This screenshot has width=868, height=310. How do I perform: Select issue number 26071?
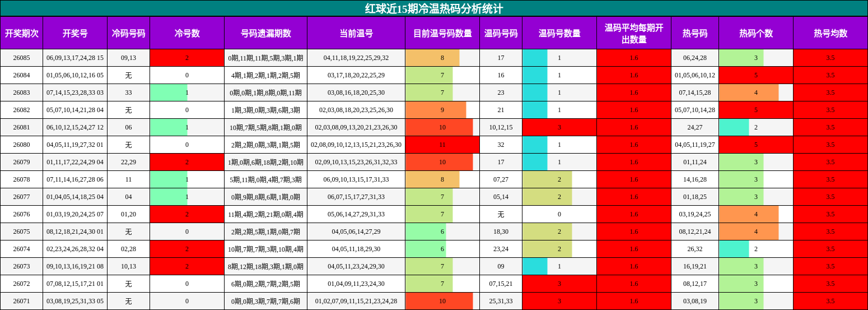(21, 301)
